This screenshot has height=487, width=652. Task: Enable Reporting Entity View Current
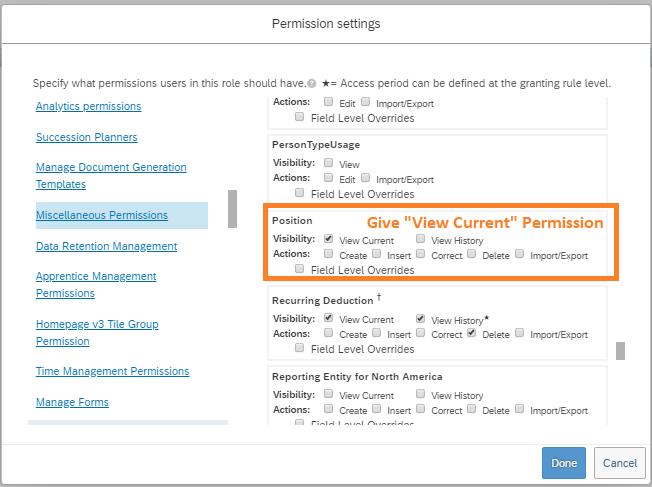point(328,393)
